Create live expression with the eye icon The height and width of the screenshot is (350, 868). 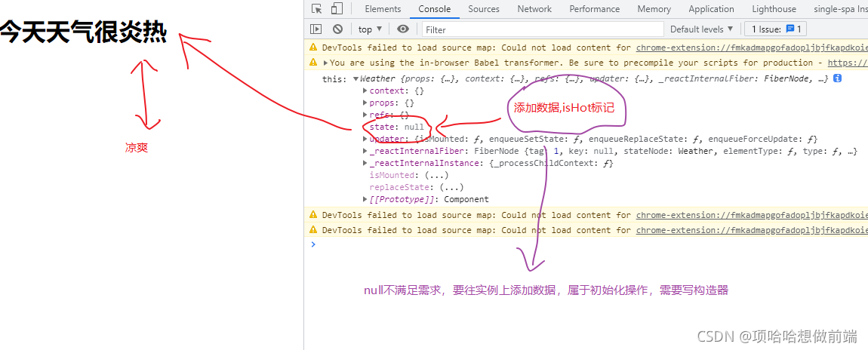(x=403, y=29)
